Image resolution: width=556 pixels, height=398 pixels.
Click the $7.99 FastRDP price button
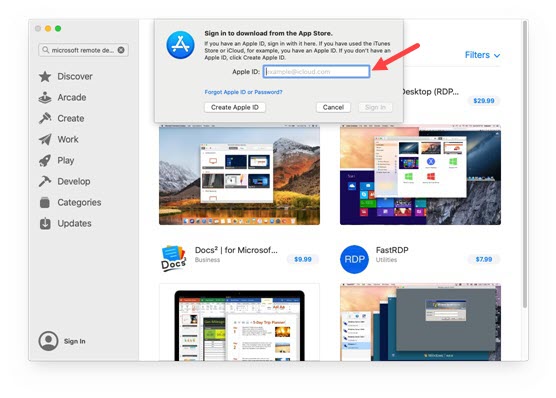(x=484, y=259)
